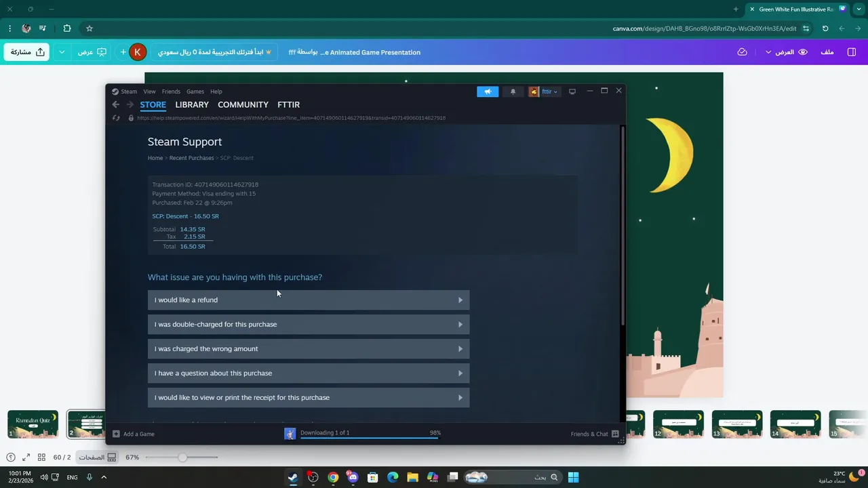Open the Canva view mode (العرض) dropdown
Screen dimensions: 868x488
[787, 52]
